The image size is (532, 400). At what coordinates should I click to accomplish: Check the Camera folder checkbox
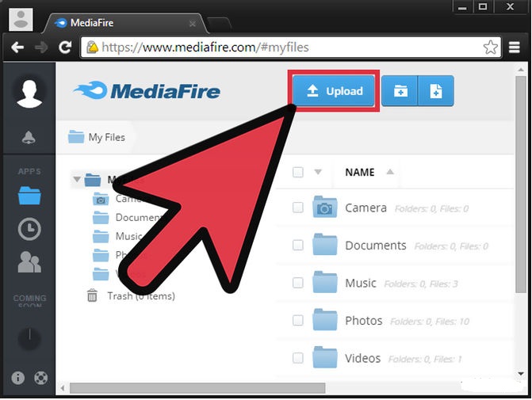298,208
